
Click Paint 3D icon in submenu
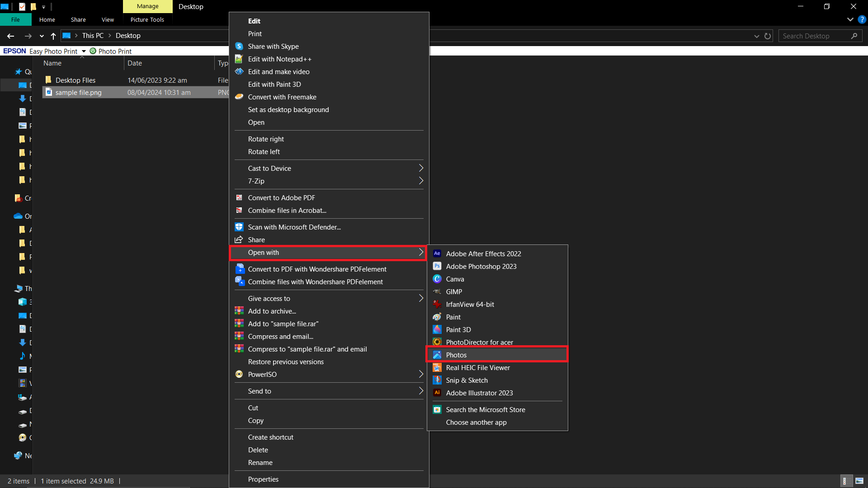439,329
